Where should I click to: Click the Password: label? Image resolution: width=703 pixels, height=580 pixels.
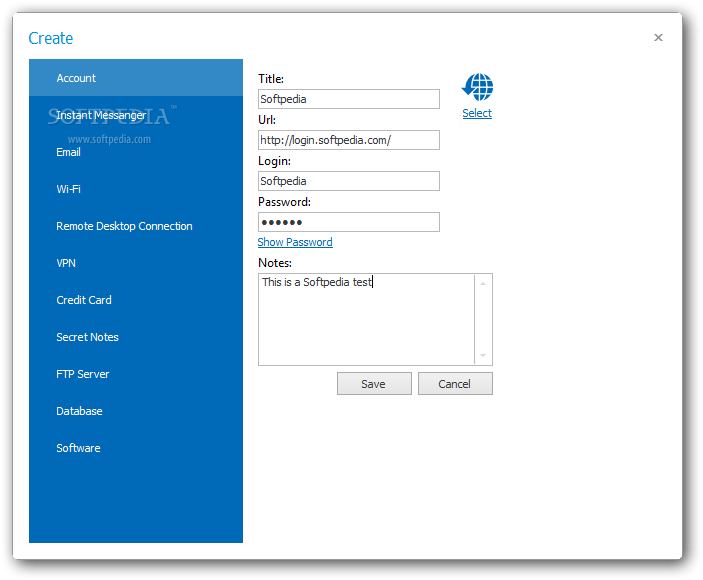(284, 202)
